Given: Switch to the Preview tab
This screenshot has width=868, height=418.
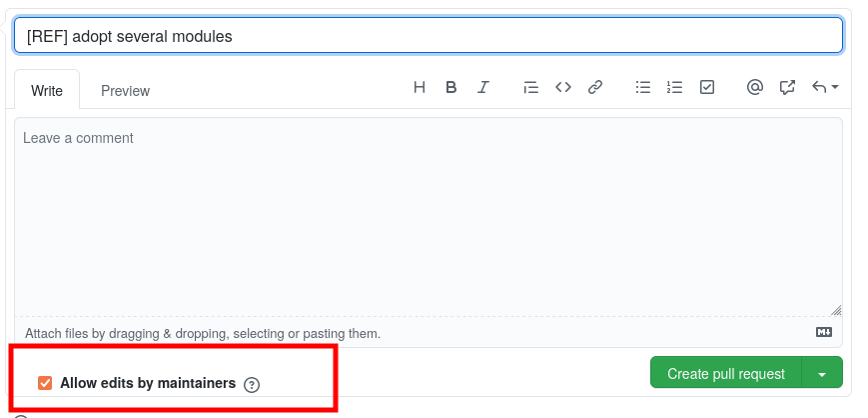Looking at the screenshot, I should 125,91.
